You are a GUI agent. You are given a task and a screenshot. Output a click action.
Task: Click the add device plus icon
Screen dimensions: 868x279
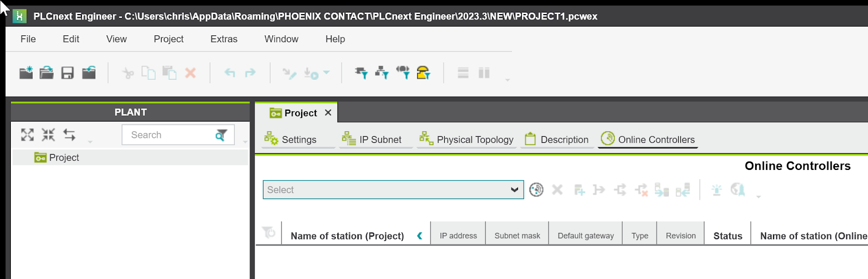click(x=579, y=190)
